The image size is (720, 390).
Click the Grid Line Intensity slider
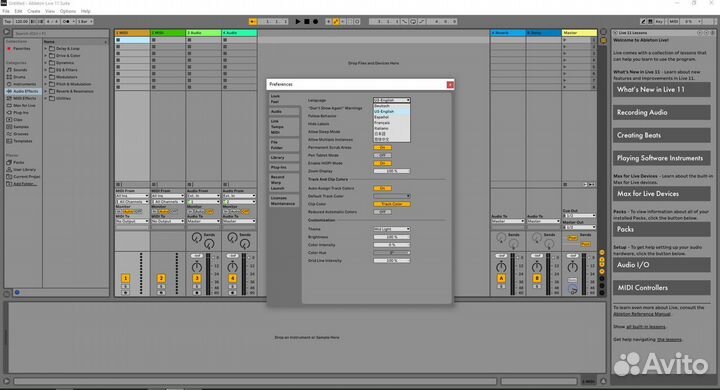392,260
